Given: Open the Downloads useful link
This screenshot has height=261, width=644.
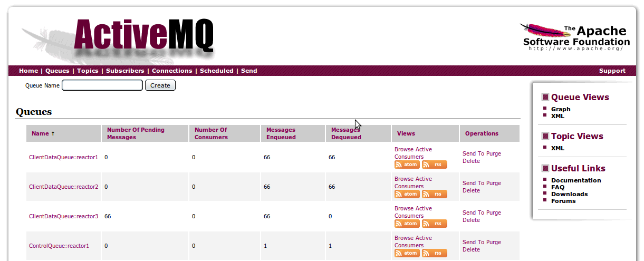Looking at the screenshot, I should (x=569, y=194).
